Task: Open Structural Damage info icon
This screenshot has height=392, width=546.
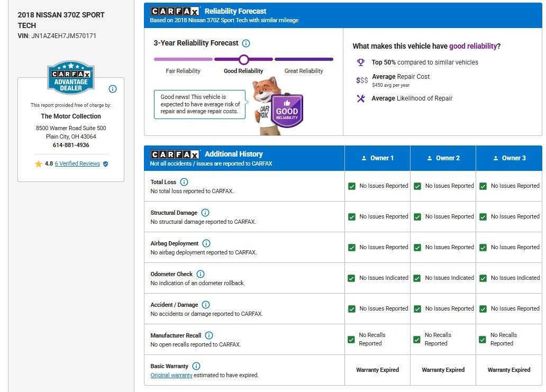Action: click(205, 213)
